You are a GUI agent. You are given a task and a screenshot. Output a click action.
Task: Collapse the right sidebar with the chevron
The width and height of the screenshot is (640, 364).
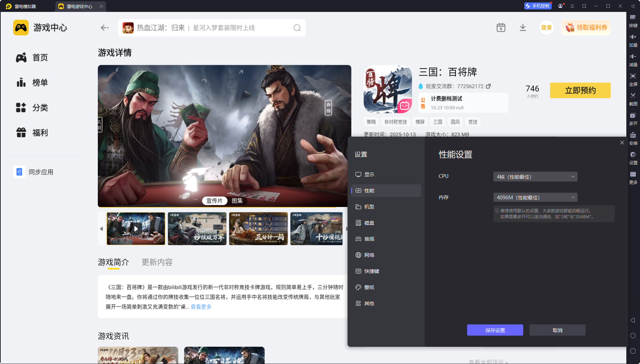[633, 6]
